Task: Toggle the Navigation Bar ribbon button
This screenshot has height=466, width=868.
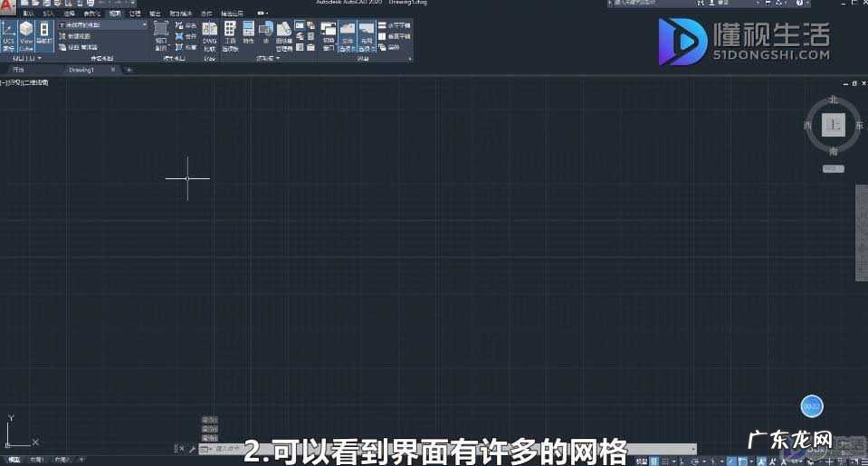Action: pos(44,36)
